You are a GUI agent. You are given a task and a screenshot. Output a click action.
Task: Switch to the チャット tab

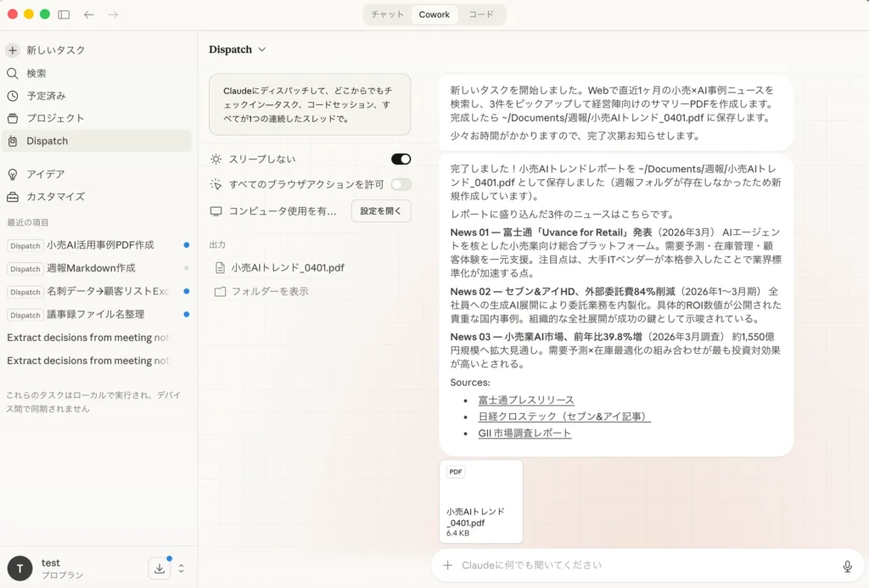(386, 14)
